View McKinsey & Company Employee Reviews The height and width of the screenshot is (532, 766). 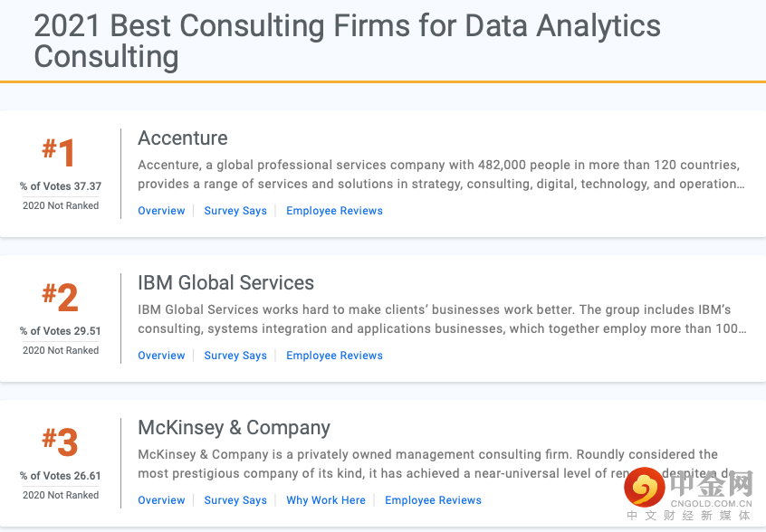click(x=433, y=500)
